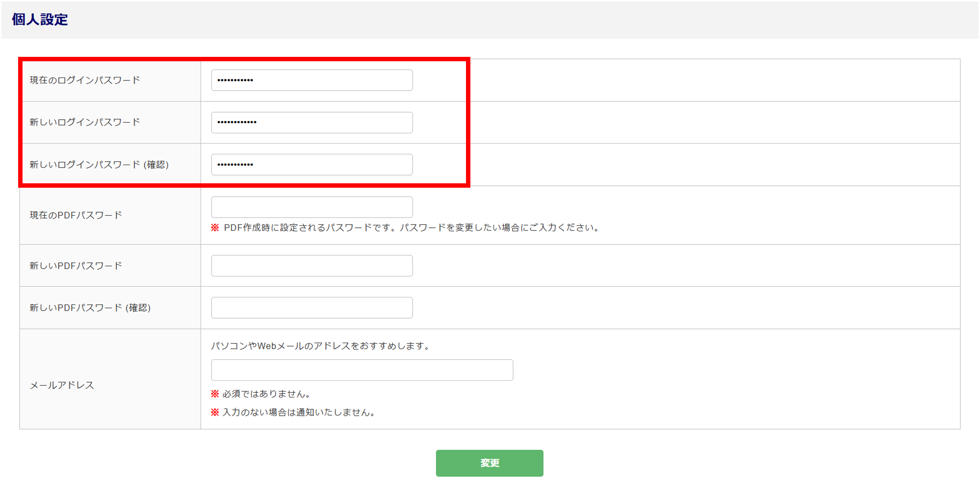The width and height of the screenshot is (980, 496).
Task: Click the 必須ではありません note
Action: pyautogui.click(x=266, y=394)
